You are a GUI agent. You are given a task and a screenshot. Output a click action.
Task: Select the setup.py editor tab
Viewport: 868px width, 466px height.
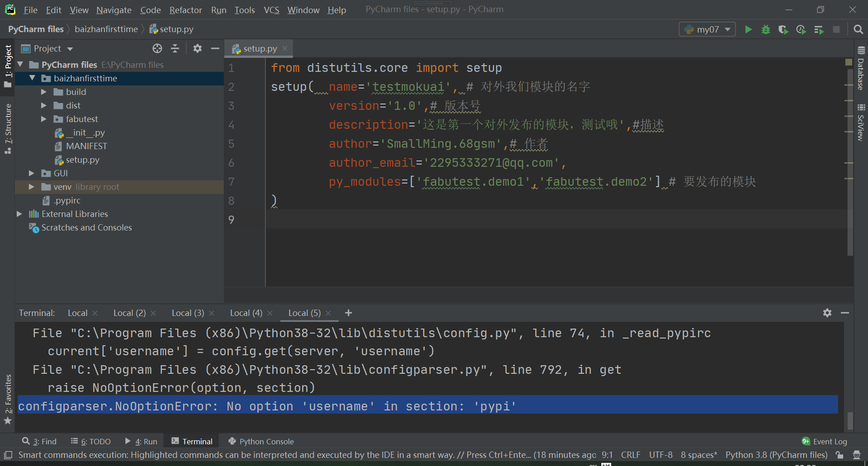pyautogui.click(x=260, y=48)
